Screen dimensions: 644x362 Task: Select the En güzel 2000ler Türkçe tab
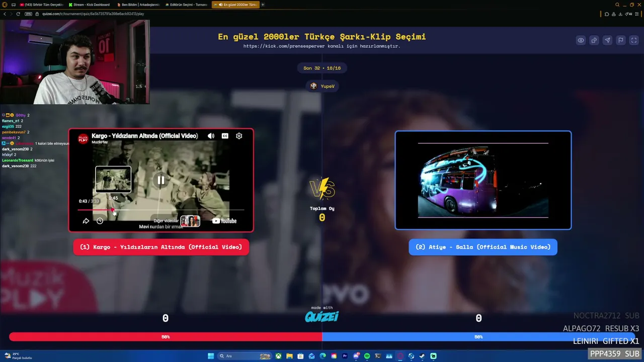(x=235, y=5)
